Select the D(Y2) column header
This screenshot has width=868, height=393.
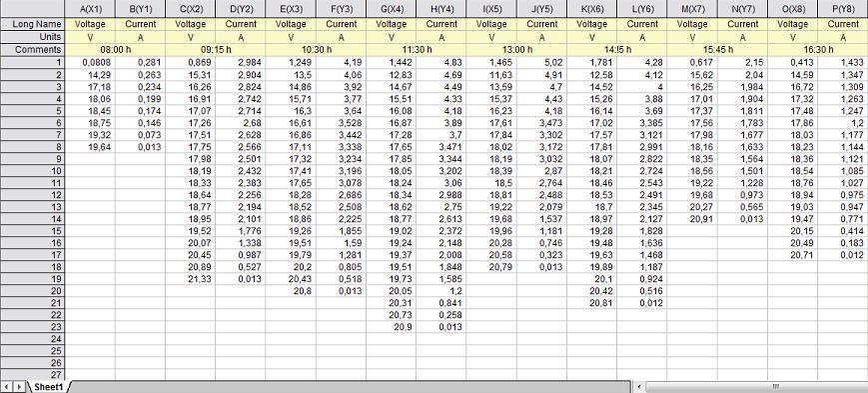click(x=241, y=8)
